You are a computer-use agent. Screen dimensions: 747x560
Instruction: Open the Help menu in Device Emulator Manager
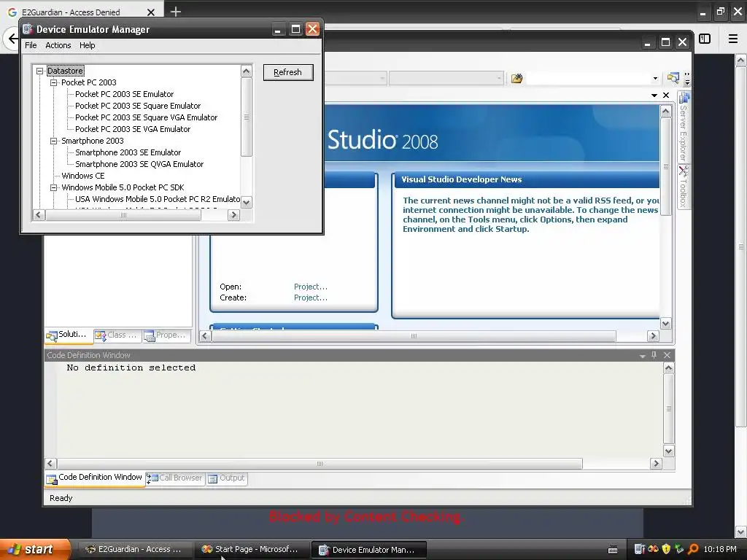[88, 45]
